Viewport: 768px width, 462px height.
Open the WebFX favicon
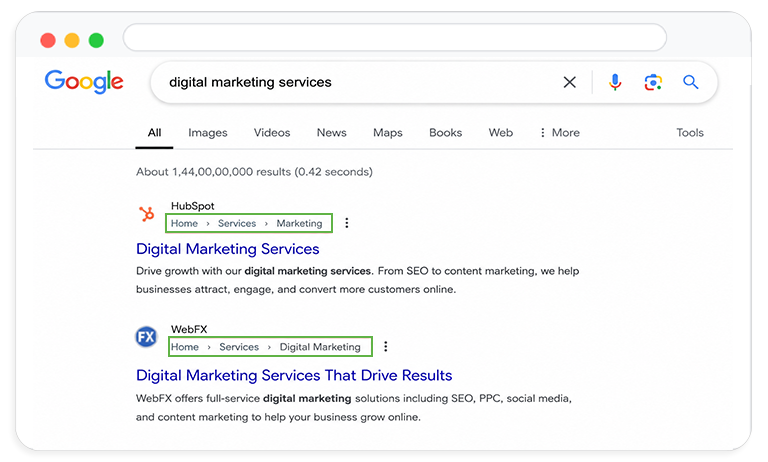[146, 337]
